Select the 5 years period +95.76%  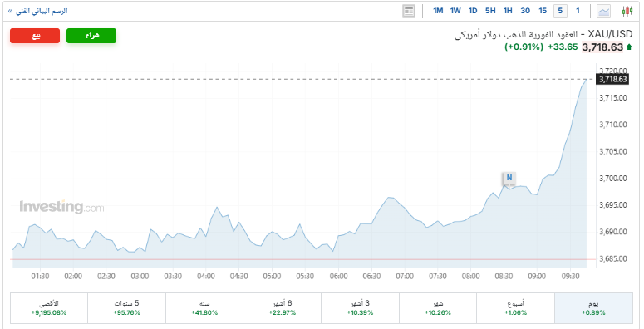pos(126,308)
